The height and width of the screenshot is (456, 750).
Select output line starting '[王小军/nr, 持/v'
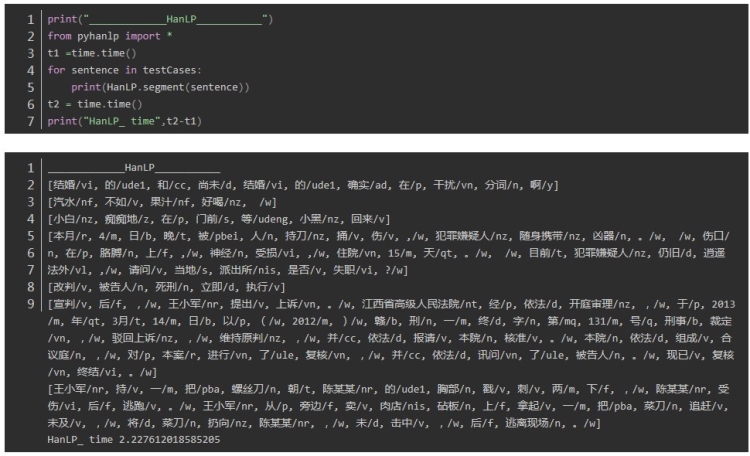[x=388, y=389]
